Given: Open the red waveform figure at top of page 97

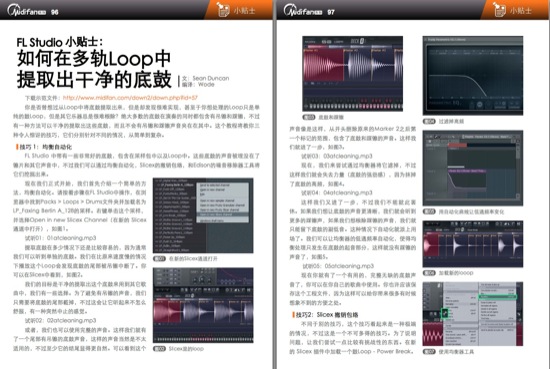Looking at the screenshot, I should click(x=353, y=74).
